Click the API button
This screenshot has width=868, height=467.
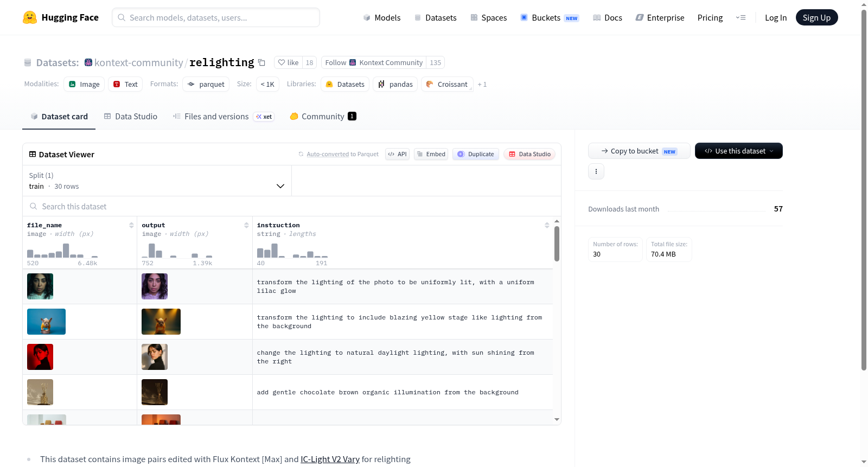coord(397,154)
